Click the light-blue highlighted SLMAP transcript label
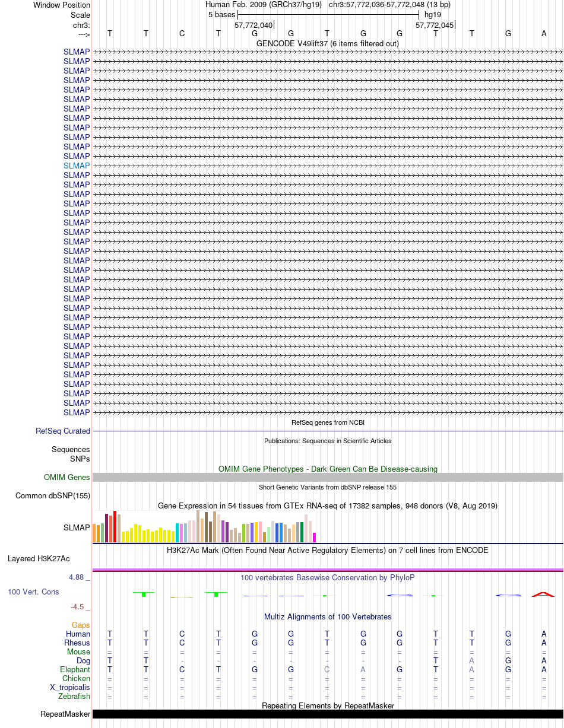Image resolution: width=564 pixels, height=728 pixels. pyautogui.click(x=77, y=166)
